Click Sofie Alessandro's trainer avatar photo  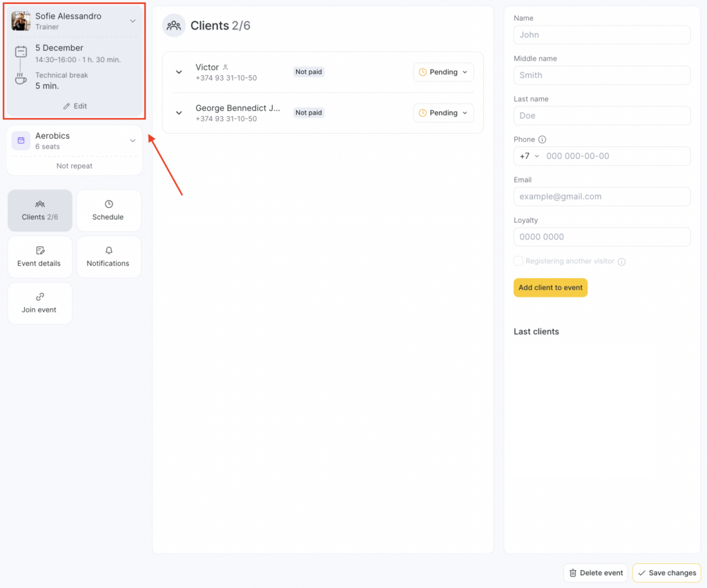[x=21, y=21]
